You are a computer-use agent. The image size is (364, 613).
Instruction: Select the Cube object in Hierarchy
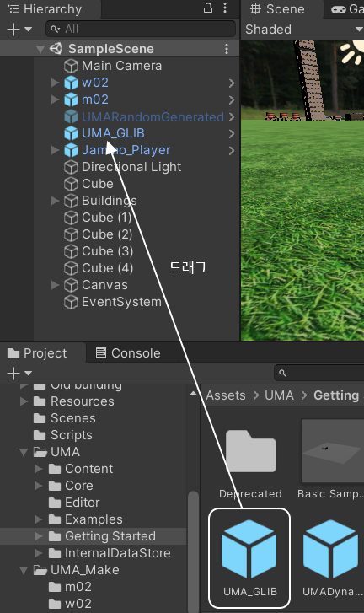coord(97,184)
